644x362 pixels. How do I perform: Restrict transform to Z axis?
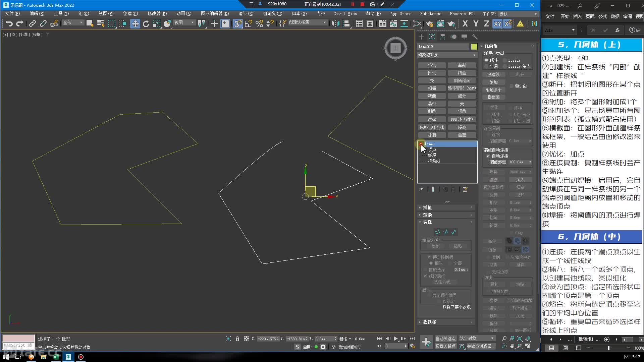click(486, 23)
